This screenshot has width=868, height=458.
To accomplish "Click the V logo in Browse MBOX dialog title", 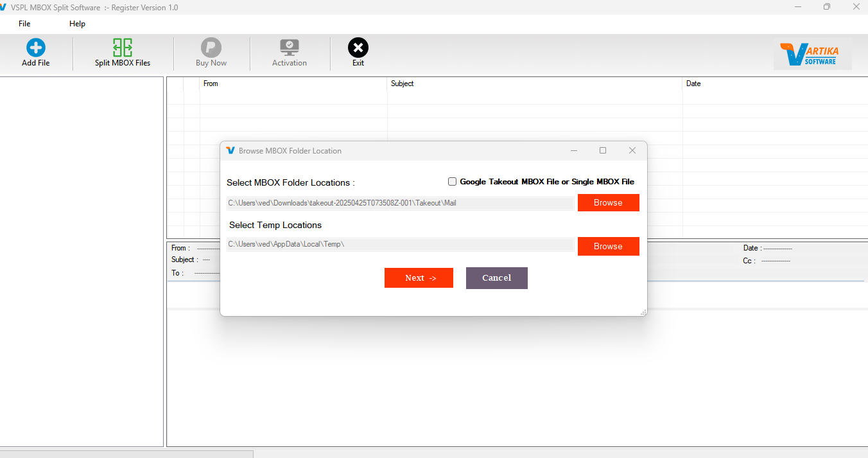I will [x=230, y=150].
